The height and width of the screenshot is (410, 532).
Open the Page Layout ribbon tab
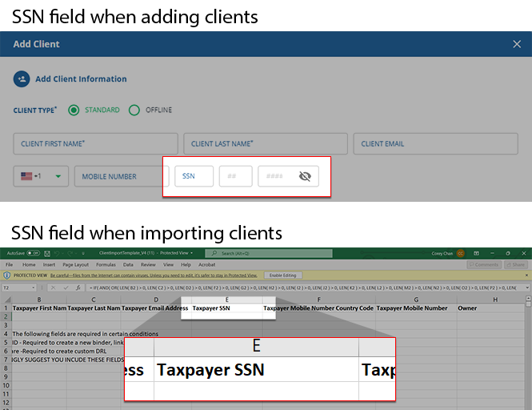pyautogui.click(x=78, y=264)
